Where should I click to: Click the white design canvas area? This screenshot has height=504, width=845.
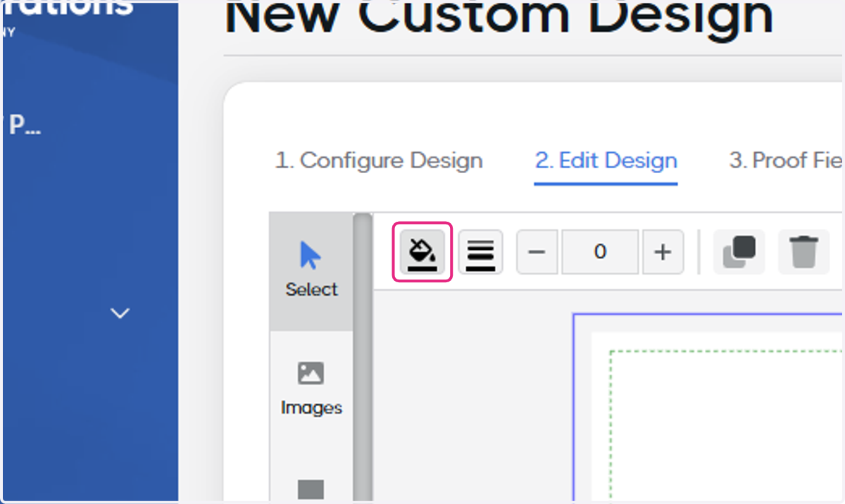click(x=718, y=418)
